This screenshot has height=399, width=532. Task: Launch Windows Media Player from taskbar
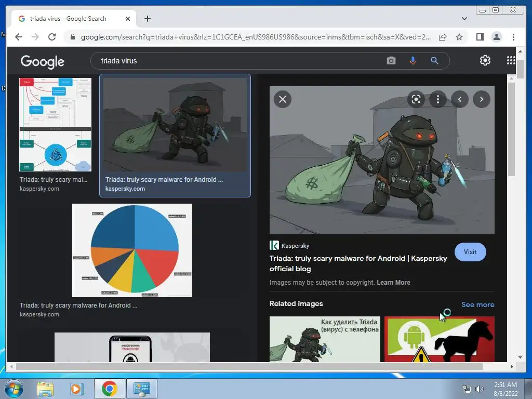coord(76,389)
